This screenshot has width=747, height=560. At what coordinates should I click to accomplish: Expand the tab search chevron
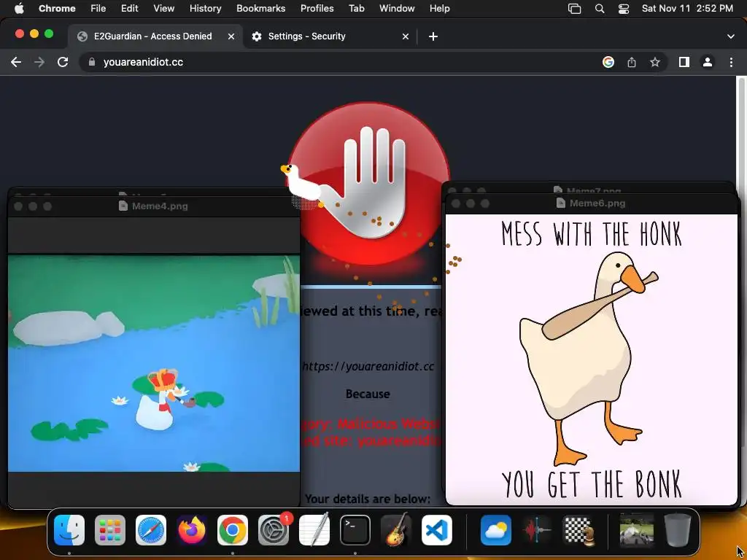pos(731,36)
